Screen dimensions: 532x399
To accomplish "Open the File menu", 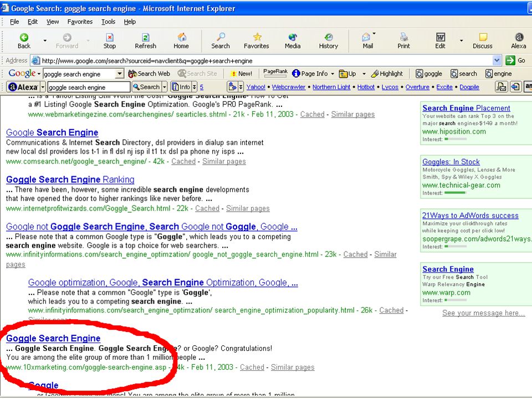I will pyautogui.click(x=14, y=22).
